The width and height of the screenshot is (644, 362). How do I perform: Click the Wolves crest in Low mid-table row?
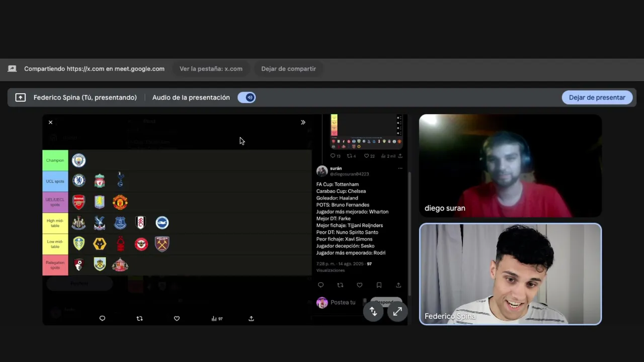(x=100, y=244)
